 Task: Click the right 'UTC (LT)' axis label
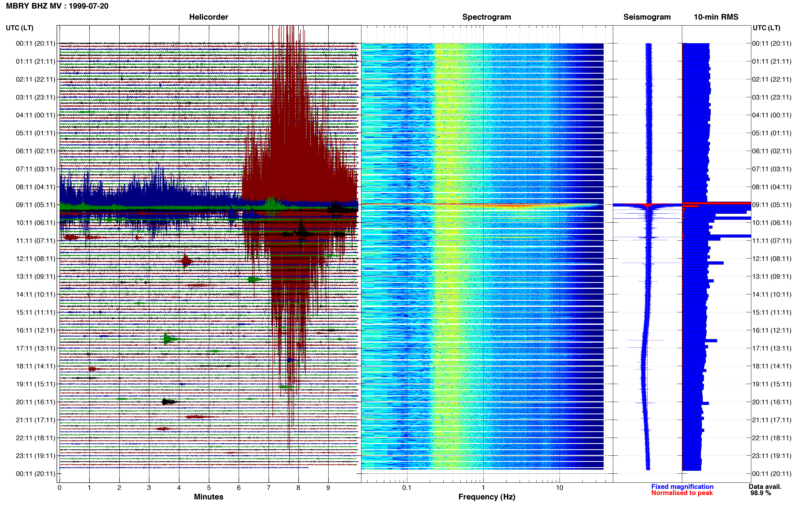pos(766,28)
